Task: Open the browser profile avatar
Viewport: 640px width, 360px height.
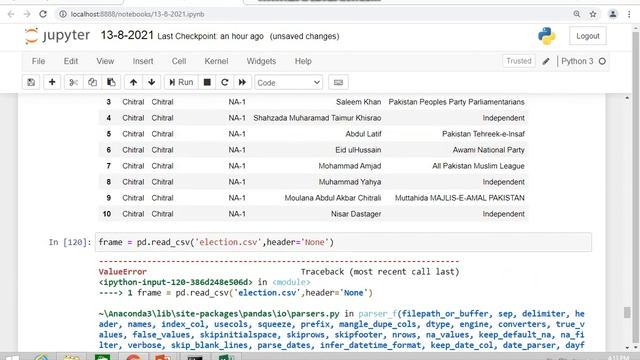Action: click(x=613, y=14)
